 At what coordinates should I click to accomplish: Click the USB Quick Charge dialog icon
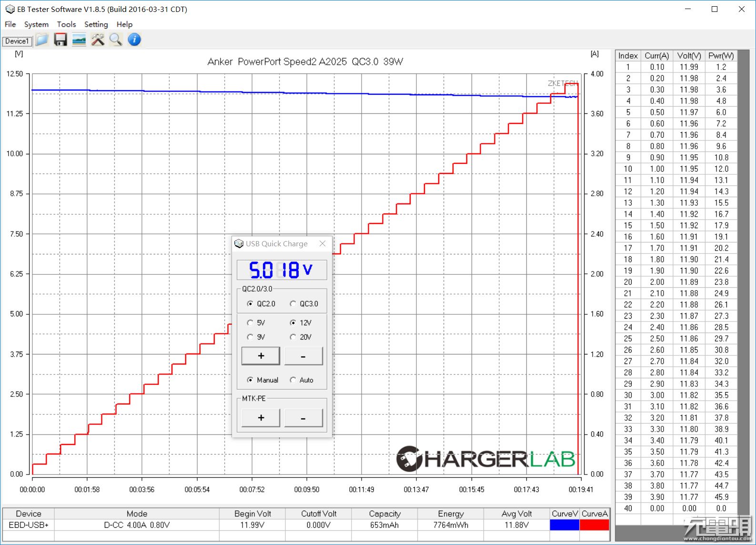point(239,243)
